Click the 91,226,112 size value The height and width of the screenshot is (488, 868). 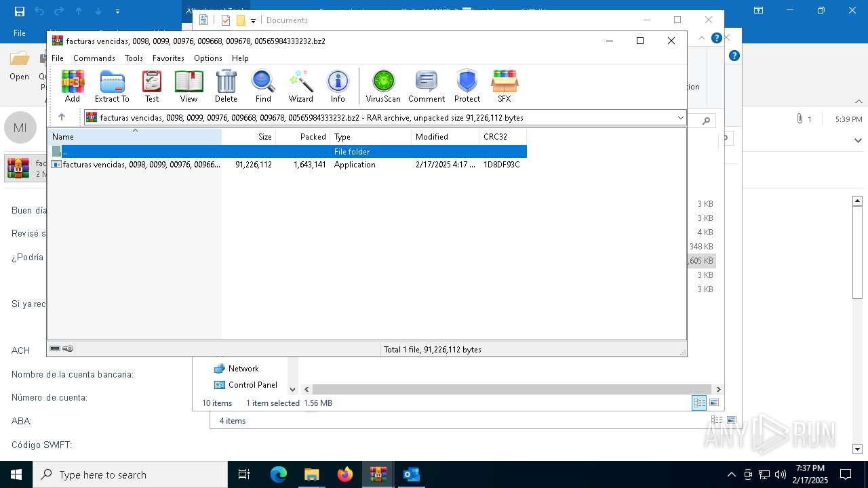[254, 165]
